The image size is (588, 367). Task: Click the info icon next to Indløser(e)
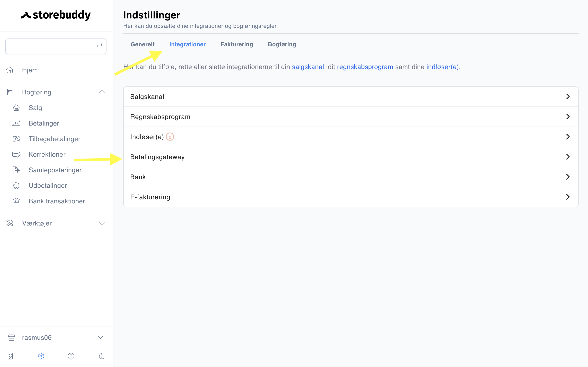tap(170, 137)
